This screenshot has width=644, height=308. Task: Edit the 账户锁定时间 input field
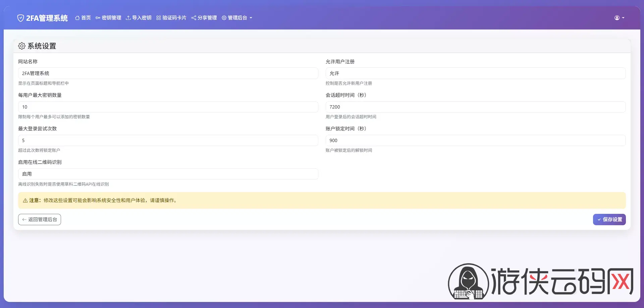[475, 140]
